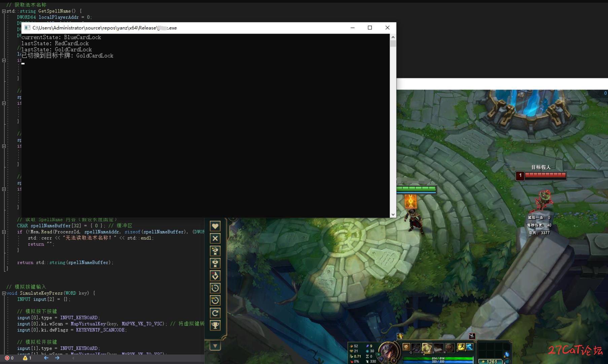
Task: Click the circular refresh arrow icon
Action: 215,313
